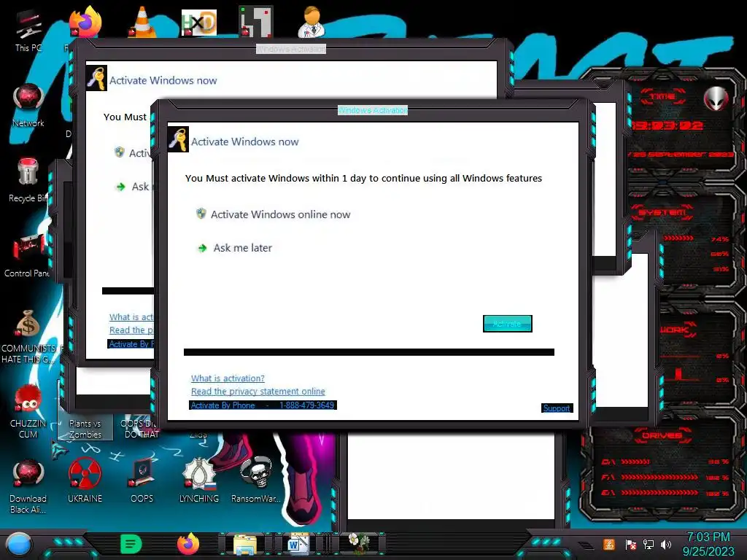Click key icon in the back activation window

(97, 78)
